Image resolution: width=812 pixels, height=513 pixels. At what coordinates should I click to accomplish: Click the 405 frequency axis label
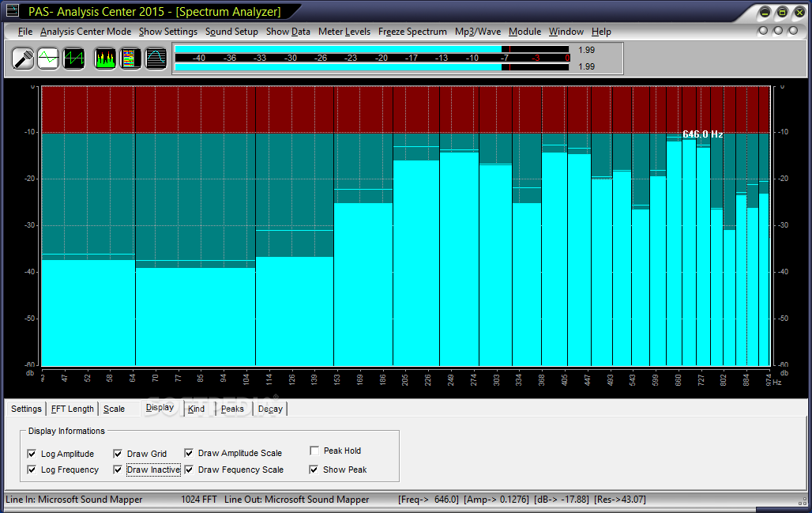click(x=565, y=380)
